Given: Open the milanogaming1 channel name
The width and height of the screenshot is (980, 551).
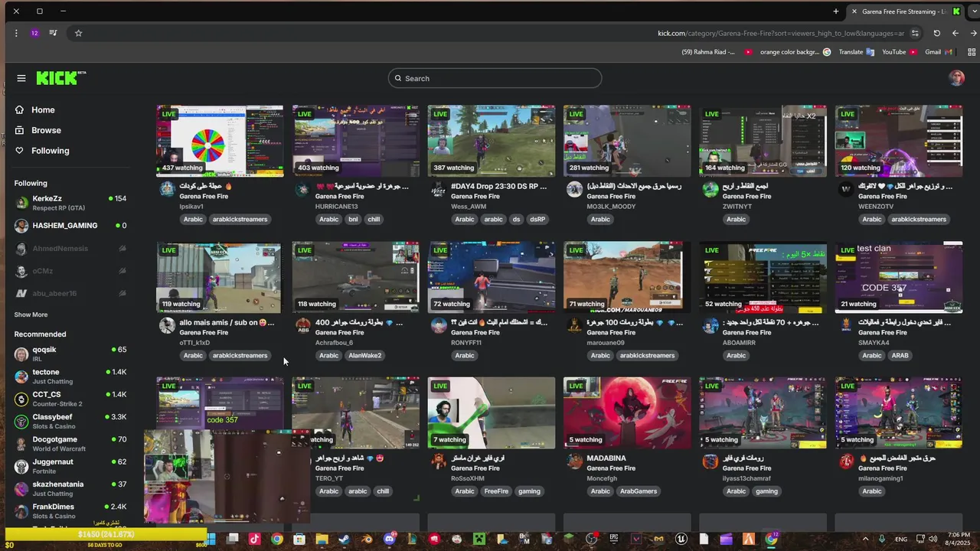Looking at the screenshot, I should click(880, 478).
